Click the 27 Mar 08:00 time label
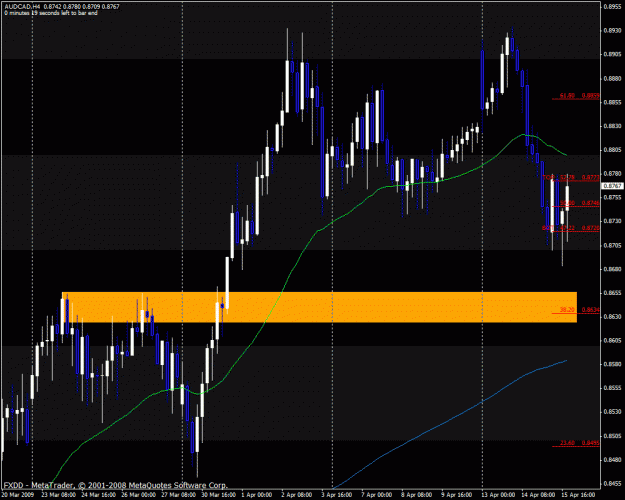625x500 pixels. coord(178,495)
